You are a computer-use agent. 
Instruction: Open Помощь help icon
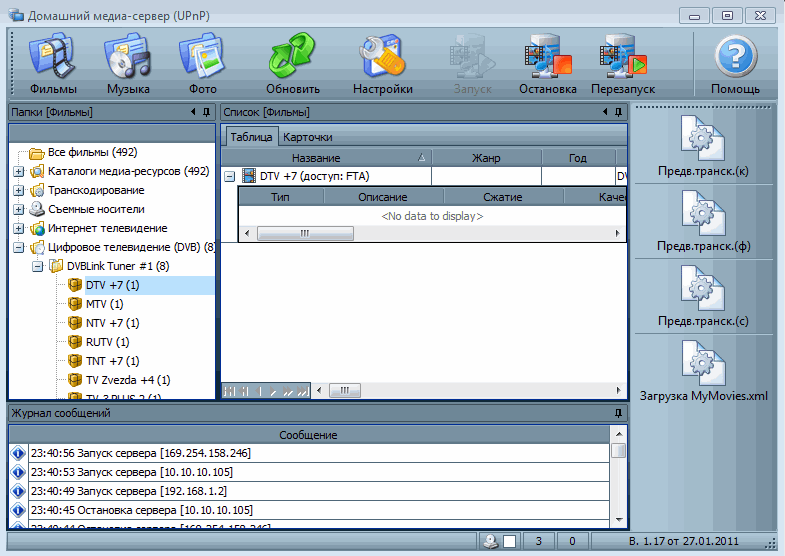[x=735, y=64]
